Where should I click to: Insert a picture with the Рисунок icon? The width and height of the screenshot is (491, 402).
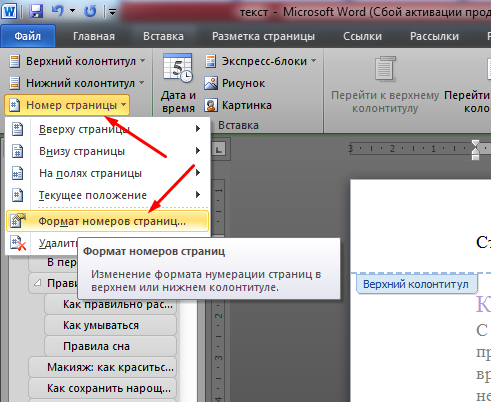coord(211,83)
